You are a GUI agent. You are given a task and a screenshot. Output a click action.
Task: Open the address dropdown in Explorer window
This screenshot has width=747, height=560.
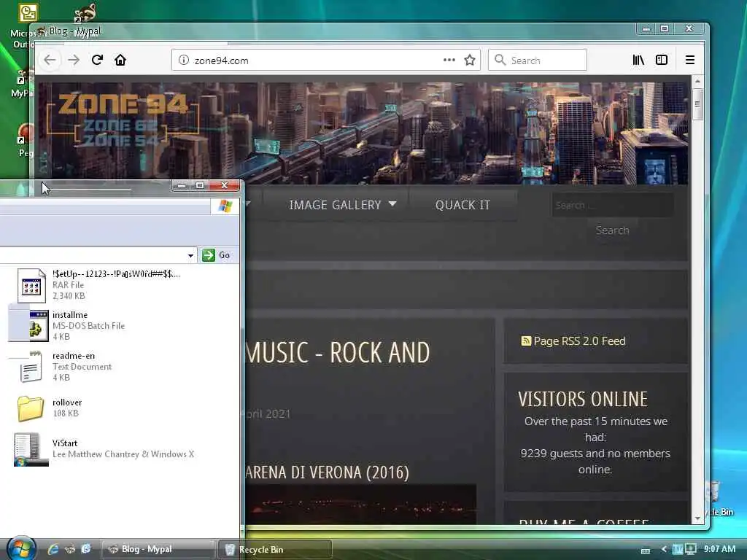coord(190,255)
